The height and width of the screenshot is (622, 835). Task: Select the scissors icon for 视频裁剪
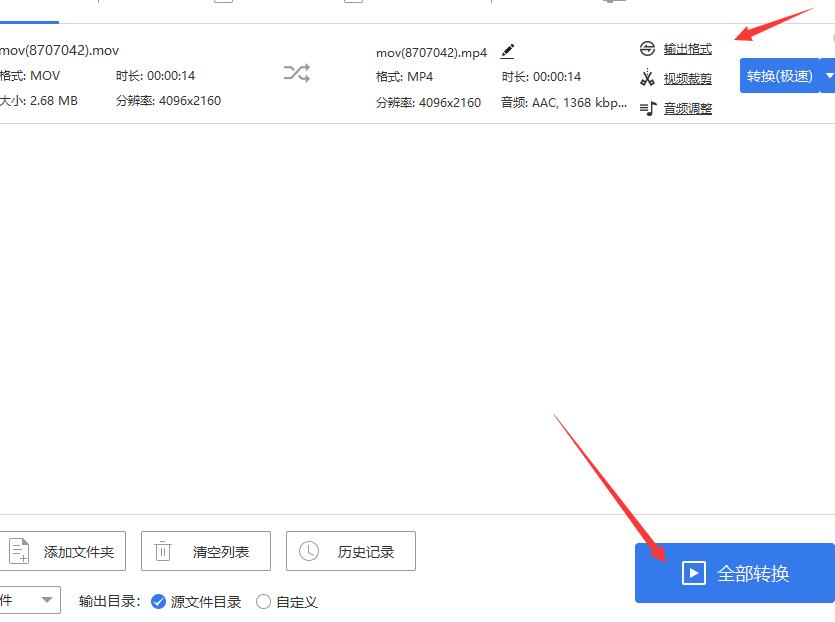(x=648, y=78)
